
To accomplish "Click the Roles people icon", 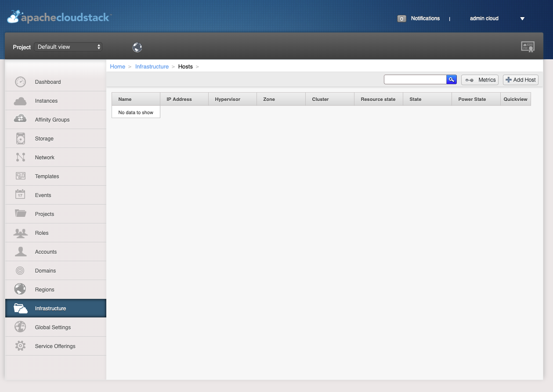I will pos(20,233).
